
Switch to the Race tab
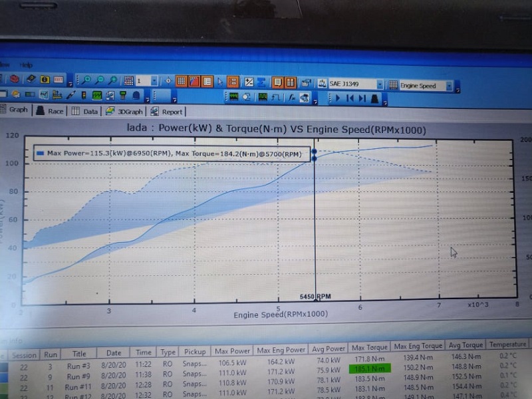coord(50,110)
